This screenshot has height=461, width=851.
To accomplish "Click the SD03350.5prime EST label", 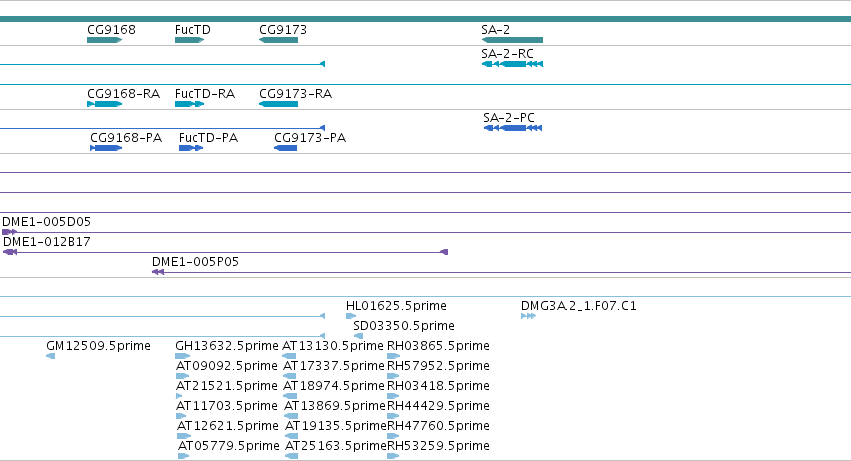I will 404,326.
